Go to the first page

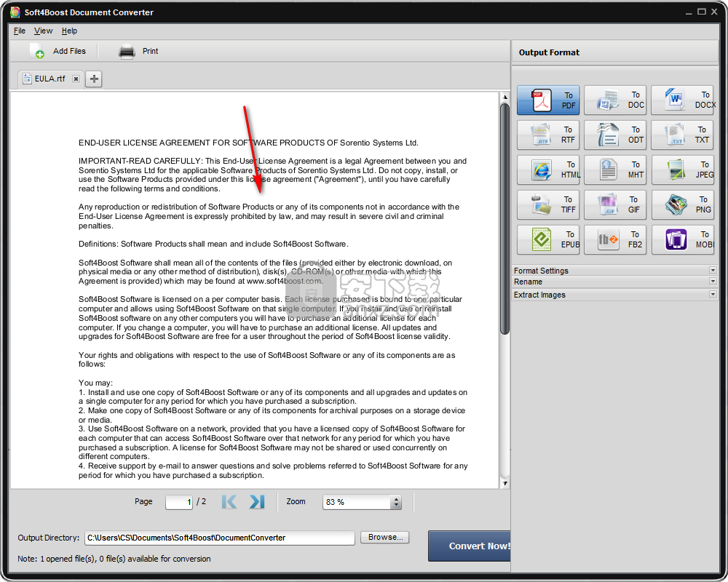click(229, 502)
